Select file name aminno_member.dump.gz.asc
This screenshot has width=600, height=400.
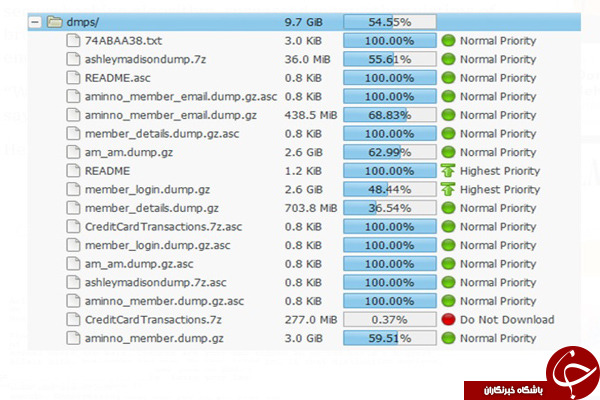[x=164, y=301]
